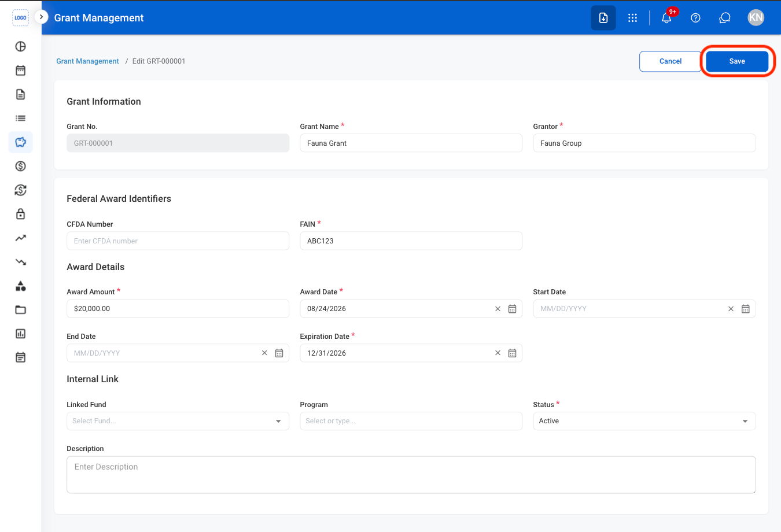The image size is (781, 532).
Task: Open the bottom calendar schedule icon
Action: [x=20, y=358]
